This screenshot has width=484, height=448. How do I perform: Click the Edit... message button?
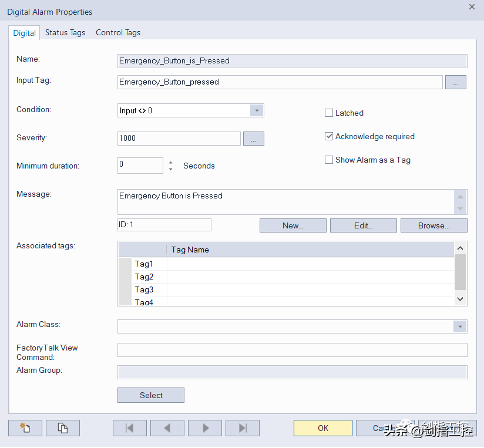point(363,225)
